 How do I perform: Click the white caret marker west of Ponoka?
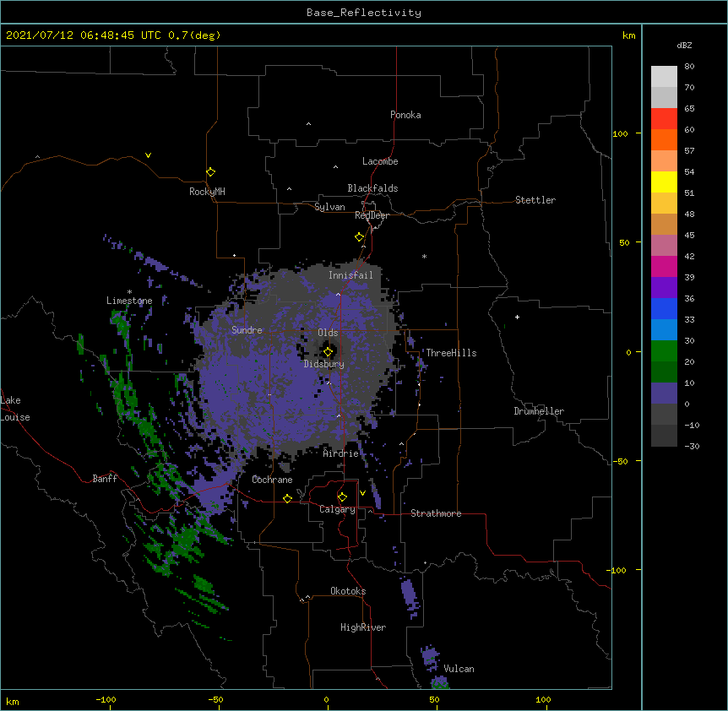pyautogui.click(x=308, y=124)
